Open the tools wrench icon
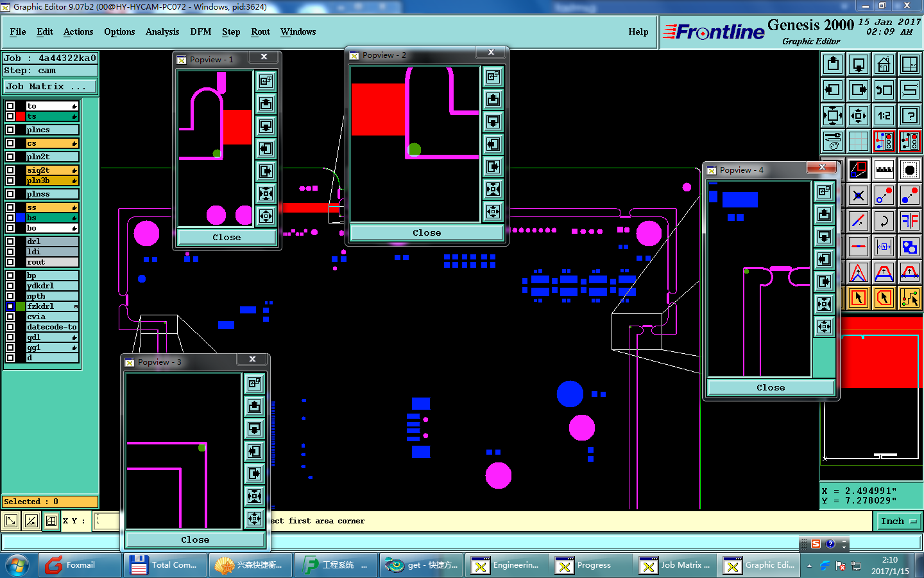924x578 pixels. point(833,141)
